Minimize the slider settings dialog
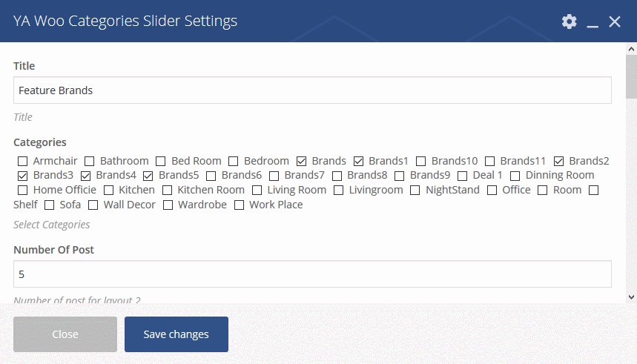The image size is (637, 364). (x=593, y=21)
